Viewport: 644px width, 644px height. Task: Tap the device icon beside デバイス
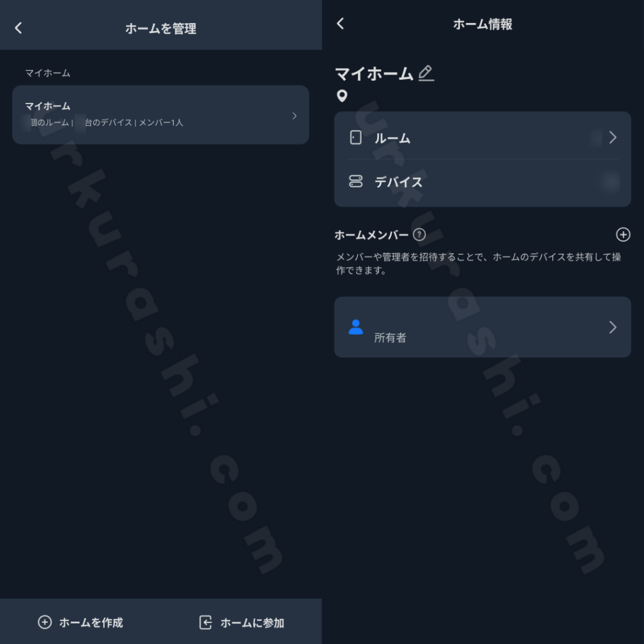click(x=356, y=181)
